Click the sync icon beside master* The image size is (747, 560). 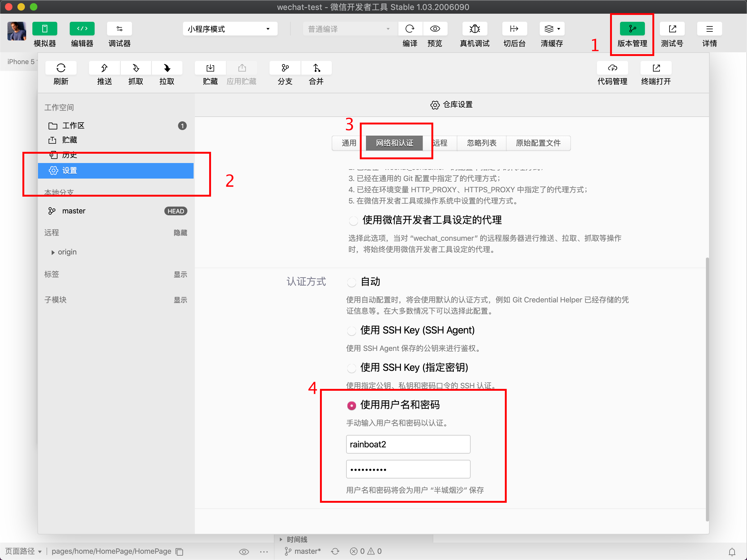(x=335, y=551)
